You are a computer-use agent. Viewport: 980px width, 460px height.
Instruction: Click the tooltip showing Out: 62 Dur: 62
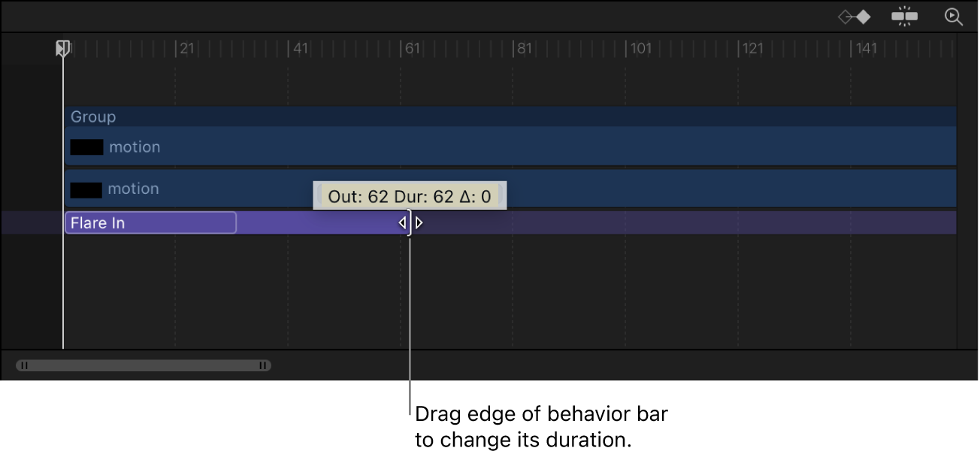point(410,195)
